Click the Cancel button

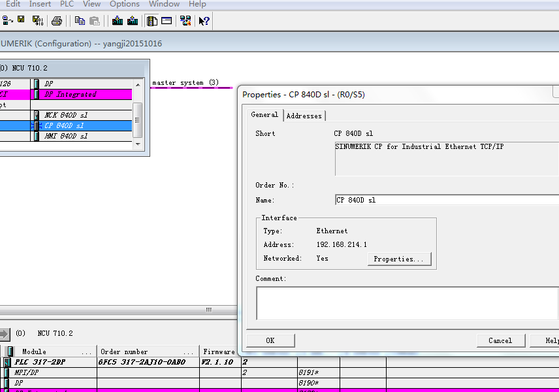click(x=500, y=340)
